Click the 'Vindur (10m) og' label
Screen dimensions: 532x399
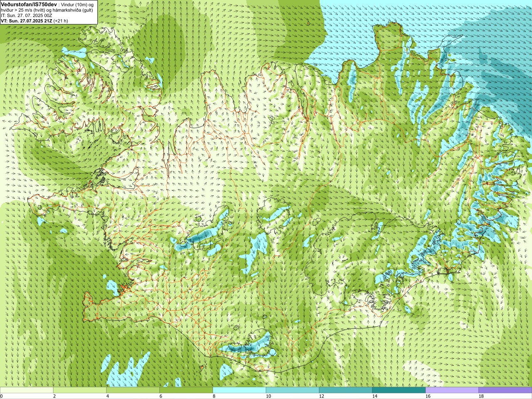(78, 4)
